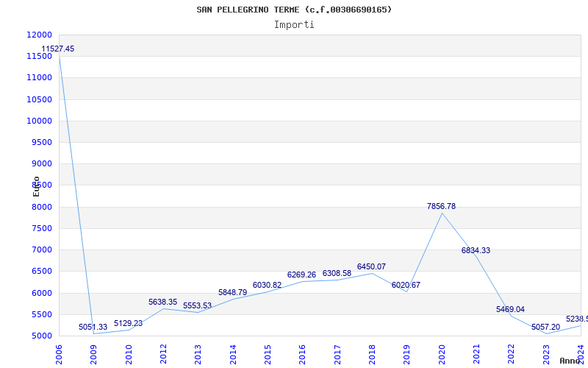This screenshot has height=368, width=588.
Task: Click the 6000 y-axis tick label
Action: [x=41, y=293]
